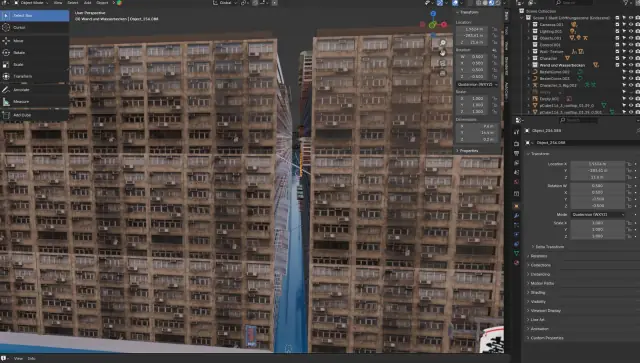Activate the Transform tool
Screen dimensions: 640x363
[x=35, y=76]
